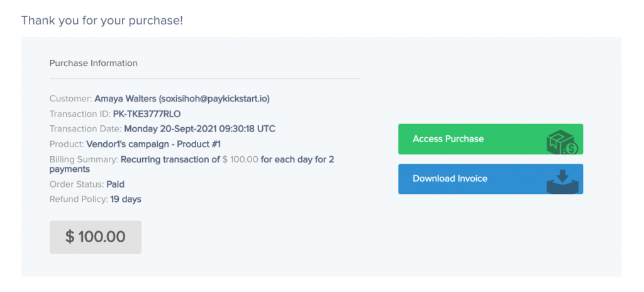The width and height of the screenshot is (644, 292).
Task: Click the $ 100.00 amount in billing summary
Action: [240, 159]
